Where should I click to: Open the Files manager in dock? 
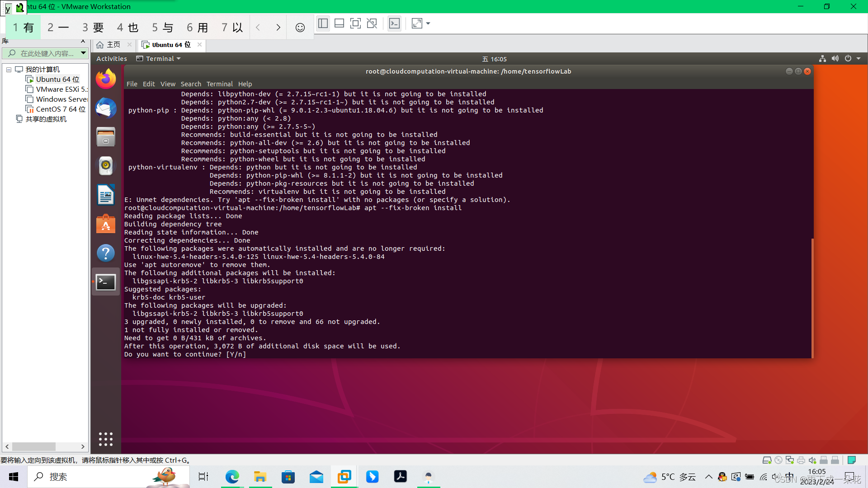click(106, 137)
